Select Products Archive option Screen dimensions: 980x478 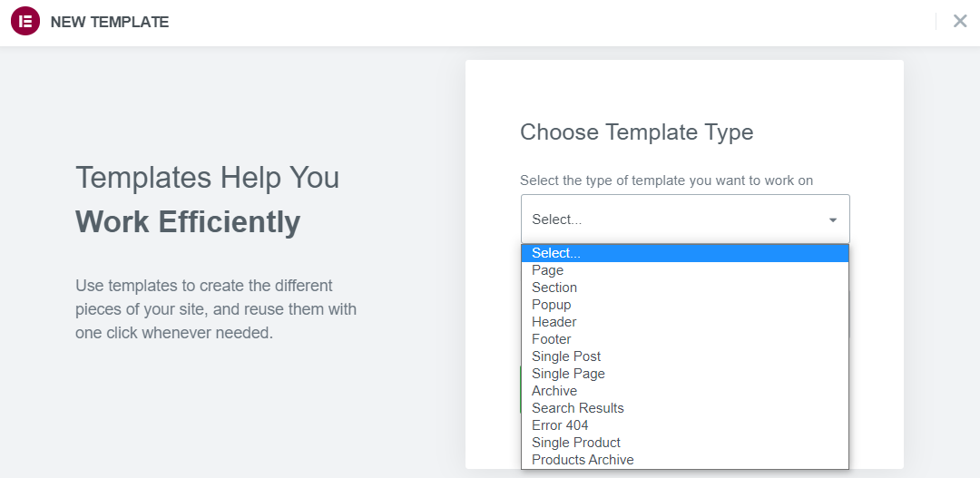pos(685,460)
